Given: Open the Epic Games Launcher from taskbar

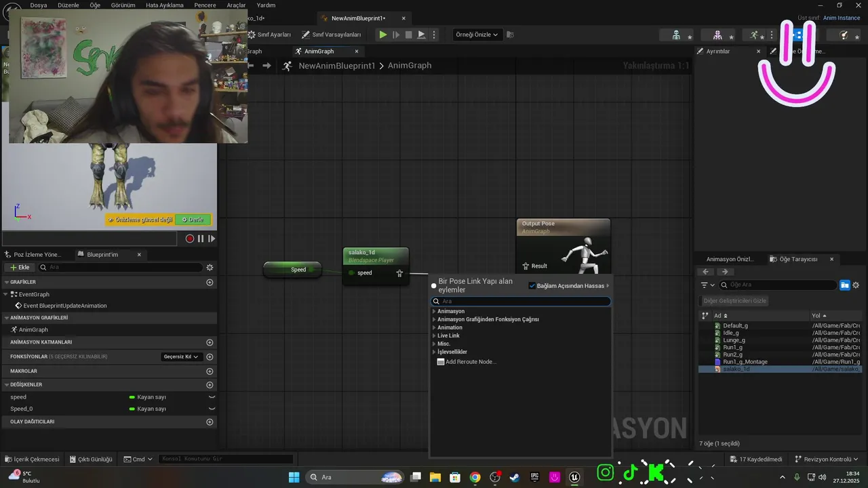Looking at the screenshot, I should point(534,477).
